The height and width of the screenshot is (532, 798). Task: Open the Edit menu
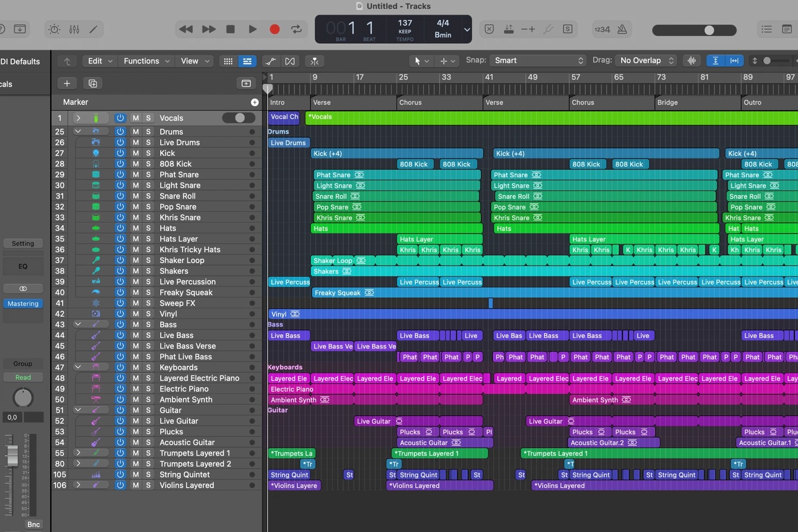(x=100, y=61)
